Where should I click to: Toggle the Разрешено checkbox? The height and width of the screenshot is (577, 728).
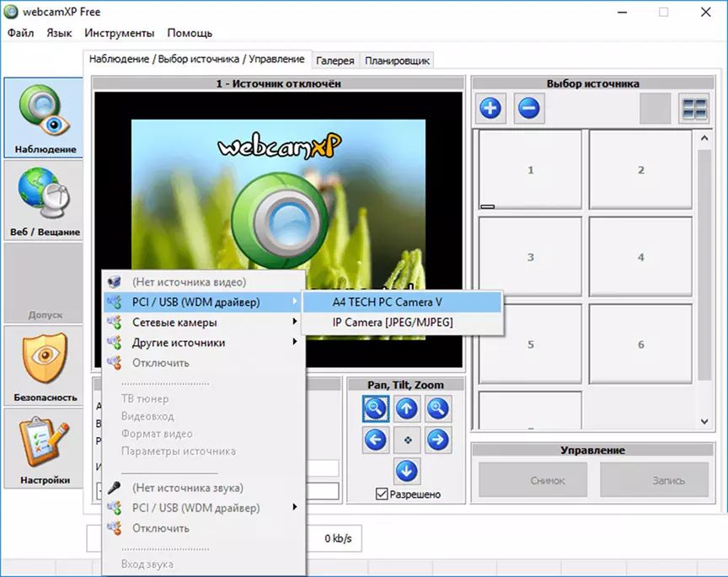[382, 494]
